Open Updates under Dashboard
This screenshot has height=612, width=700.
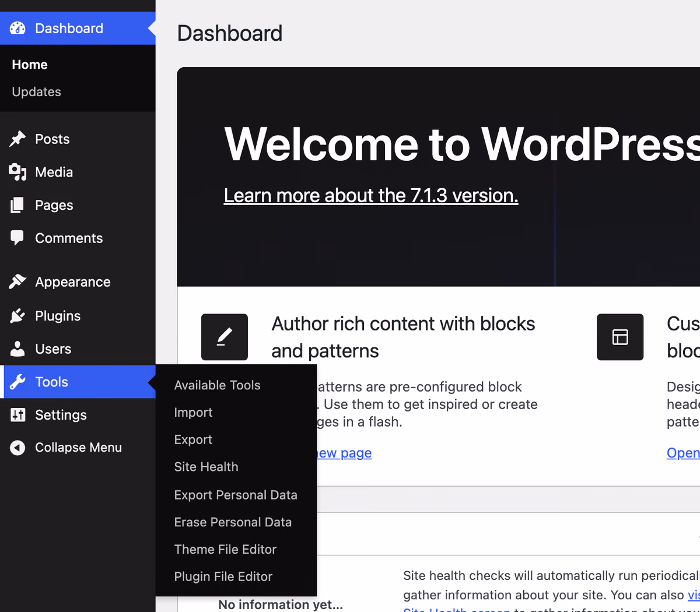click(36, 92)
